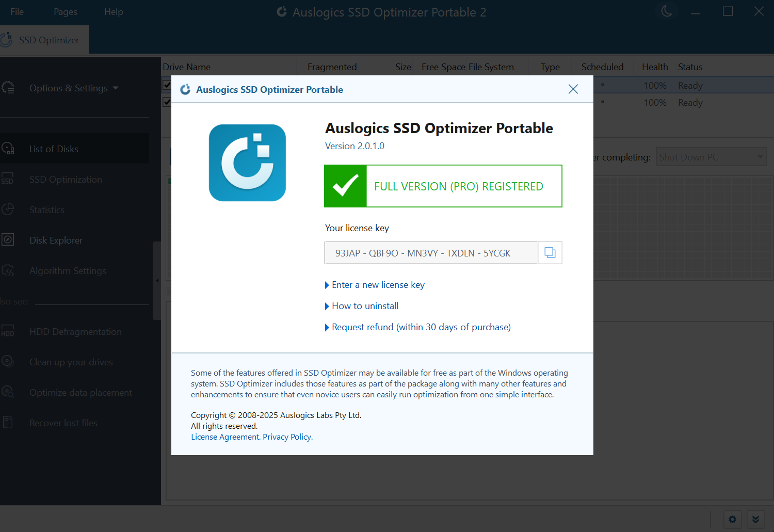Screen dimensions: 774x532
Task: Click SSD Optimizer tab icon
Action: (6, 40)
